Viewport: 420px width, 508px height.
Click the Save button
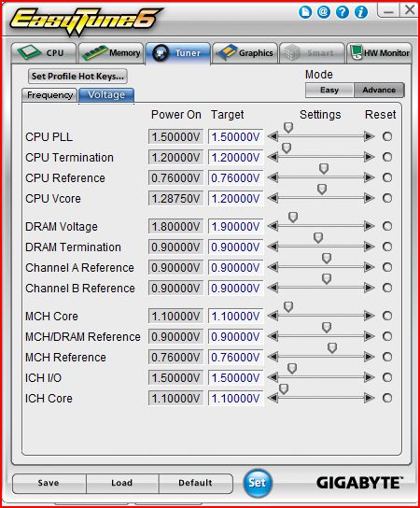click(49, 483)
